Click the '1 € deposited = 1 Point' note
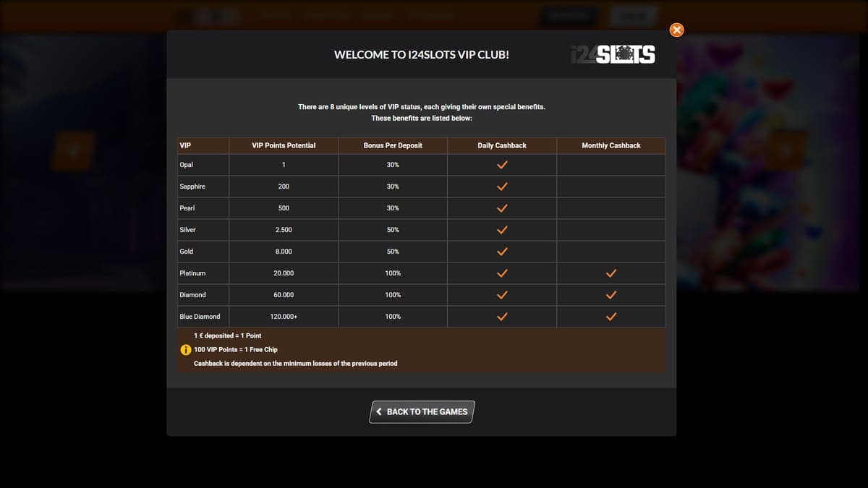 (228, 336)
